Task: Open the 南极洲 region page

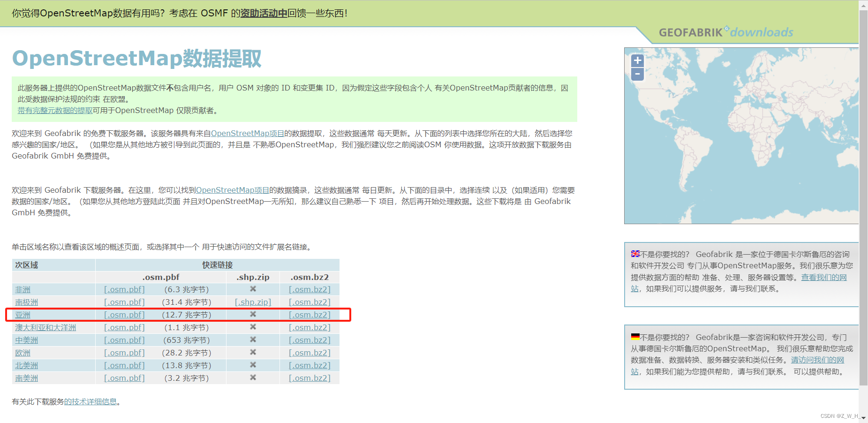Action: click(26, 302)
